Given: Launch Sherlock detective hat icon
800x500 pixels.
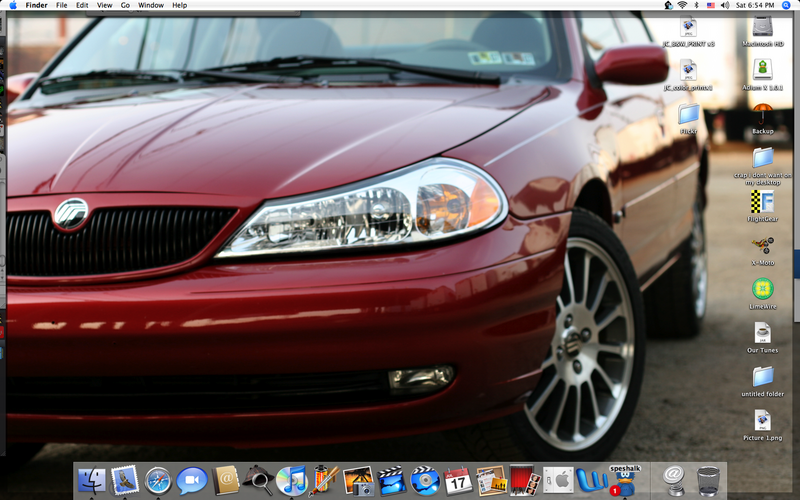Looking at the screenshot, I should point(258,480).
